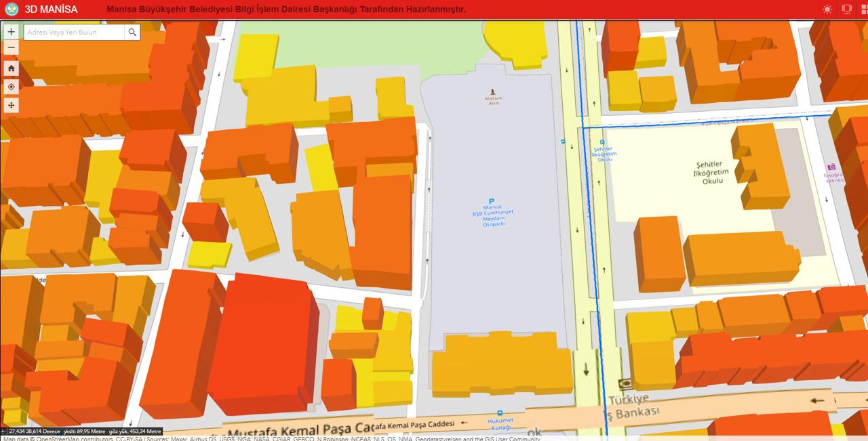Return to the home map view
Image resolution: width=868 pixels, height=441 pixels.
tap(11, 68)
